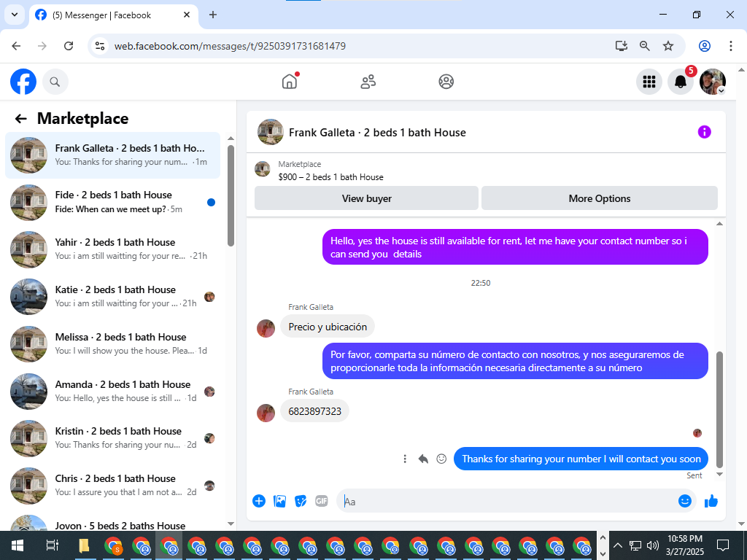Click the conversation list scrollbar
The height and width of the screenshot is (560, 747).
coord(231,195)
